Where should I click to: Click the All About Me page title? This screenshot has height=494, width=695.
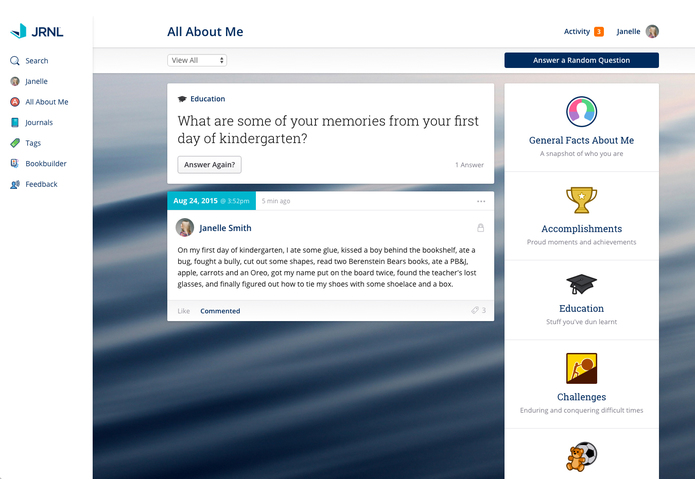[x=205, y=32]
